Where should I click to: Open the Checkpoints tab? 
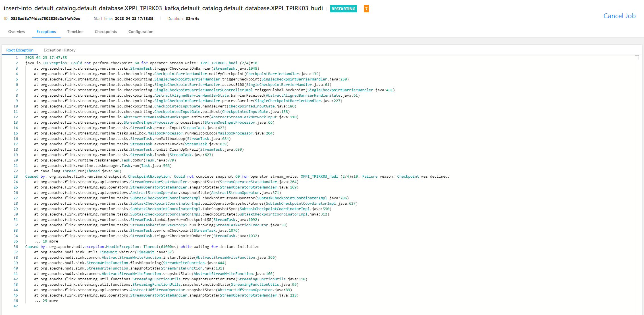pyautogui.click(x=106, y=32)
